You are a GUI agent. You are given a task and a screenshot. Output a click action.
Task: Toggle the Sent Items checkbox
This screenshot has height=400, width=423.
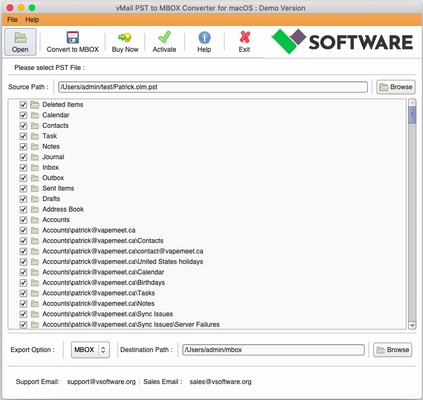coord(23,188)
